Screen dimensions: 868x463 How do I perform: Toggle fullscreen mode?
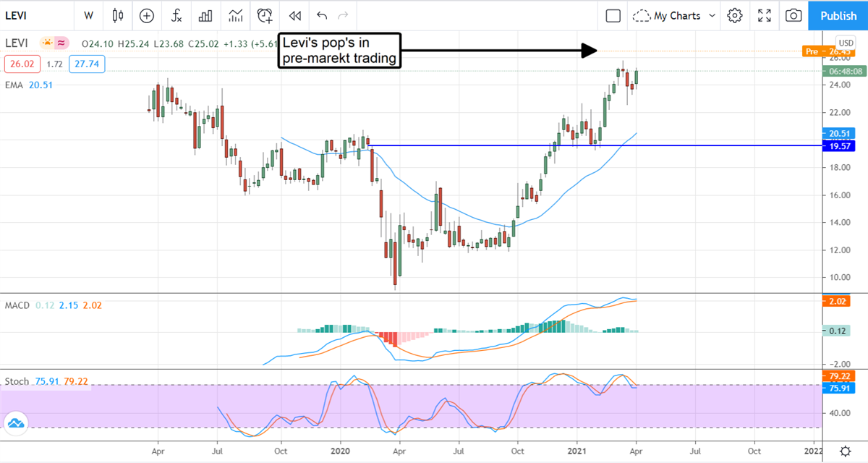[x=765, y=15]
